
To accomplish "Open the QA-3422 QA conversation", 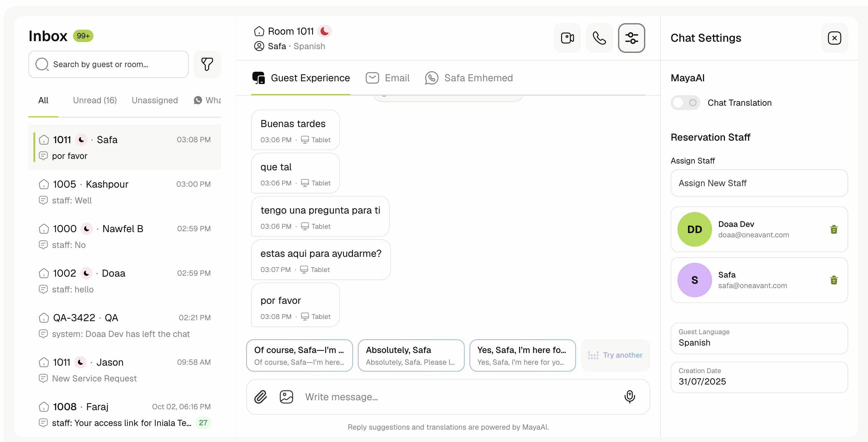I will coord(125,325).
